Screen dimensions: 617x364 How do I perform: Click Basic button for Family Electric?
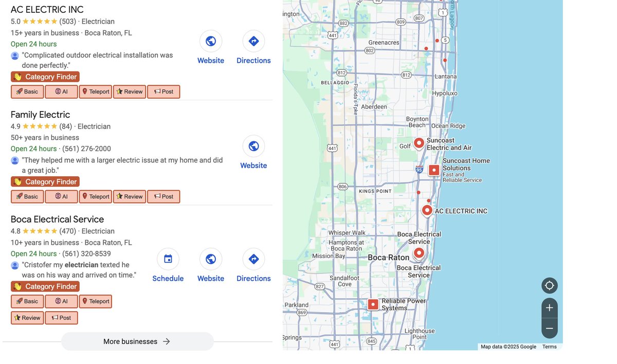tap(27, 196)
